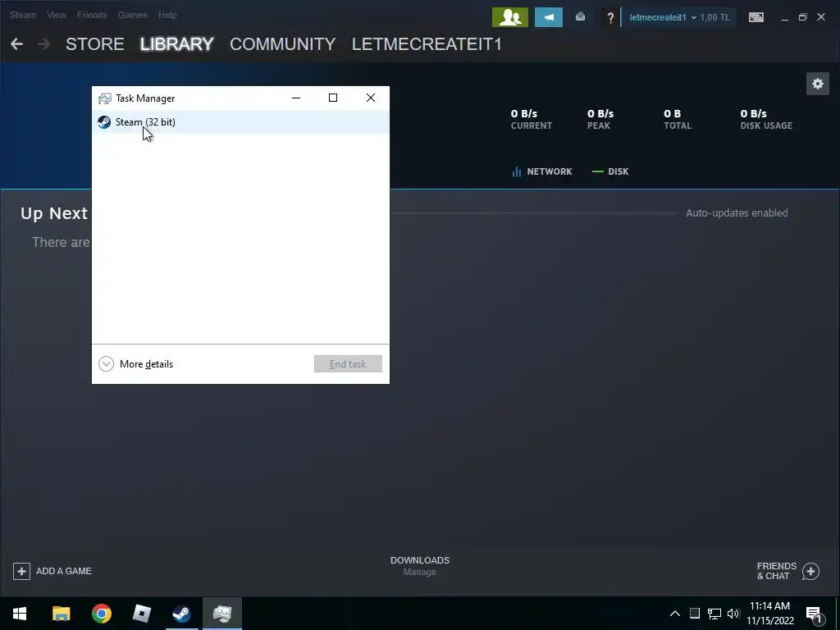Enter Big Picture mode icon
The height and width of the screenshot is (630, 840).
(756, 17)
